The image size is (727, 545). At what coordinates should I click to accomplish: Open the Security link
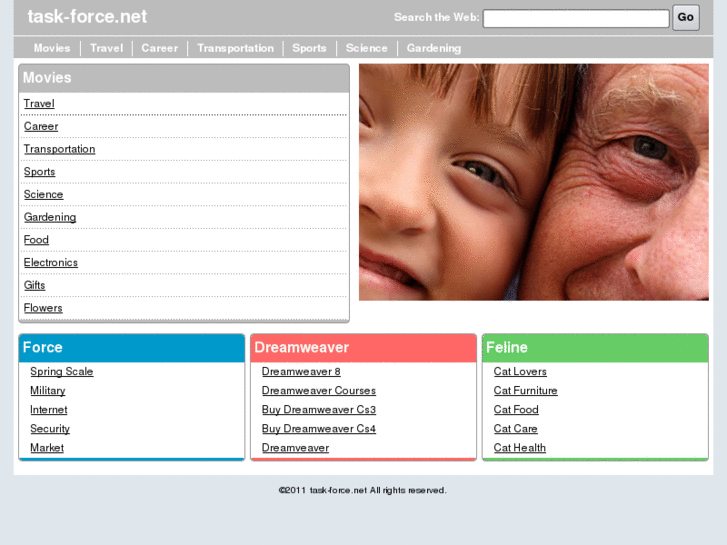pyautogui.click(x=50, y=429)
